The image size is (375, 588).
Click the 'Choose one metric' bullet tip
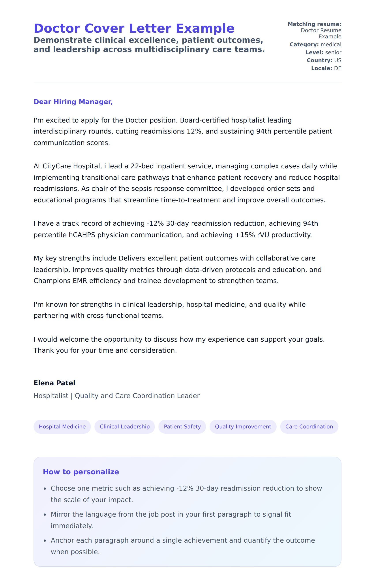pyautogui.click(x=186, y=494)
